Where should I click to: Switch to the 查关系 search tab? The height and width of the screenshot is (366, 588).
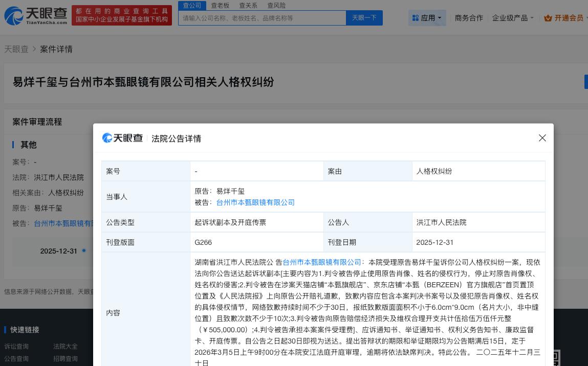click(248, 5)
